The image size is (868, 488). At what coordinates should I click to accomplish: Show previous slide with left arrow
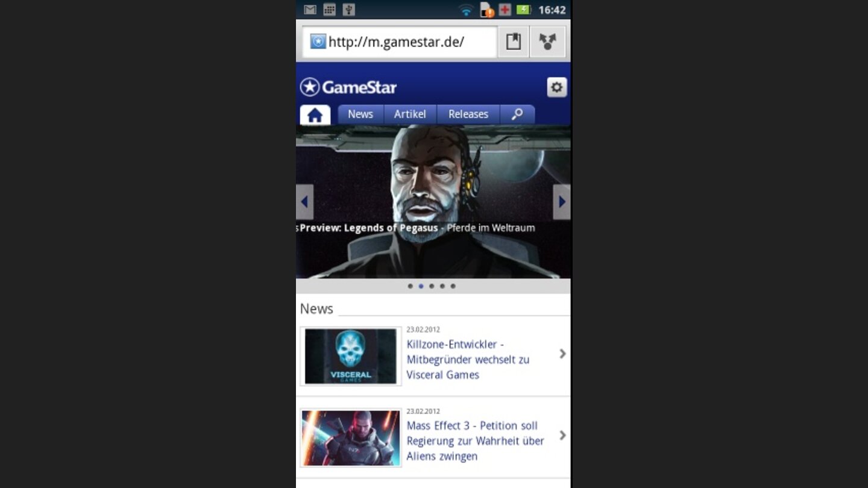[x=304, y=202]
